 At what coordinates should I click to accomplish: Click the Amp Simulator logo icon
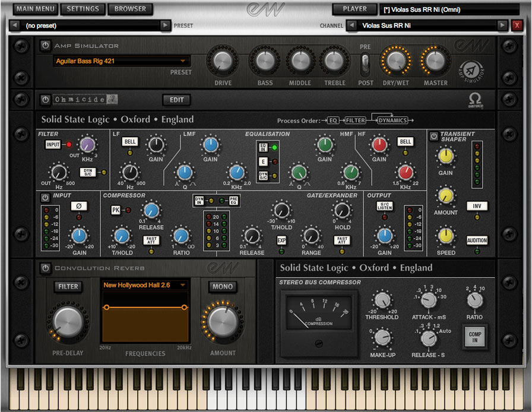(x=471, y=72)
